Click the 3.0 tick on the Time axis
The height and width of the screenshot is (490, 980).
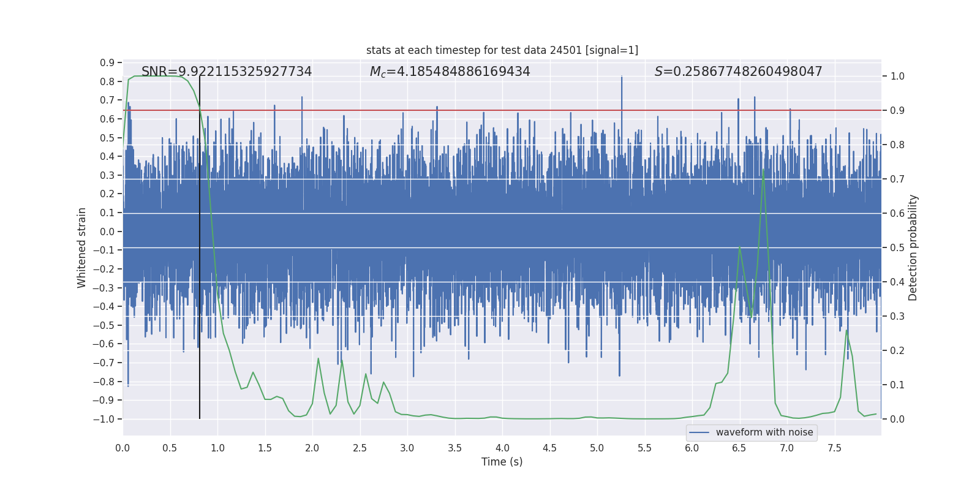point(407,448)
